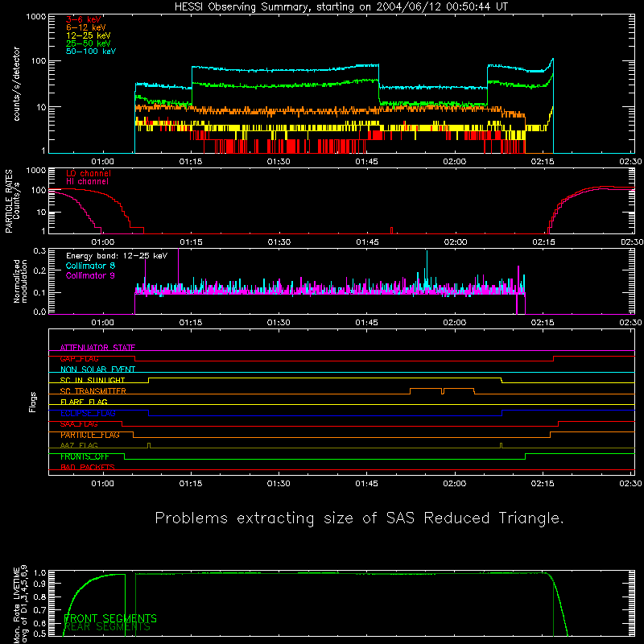
Task: Click the 0.9 y-axis value of the livetime panel
Action: (39, 584)
